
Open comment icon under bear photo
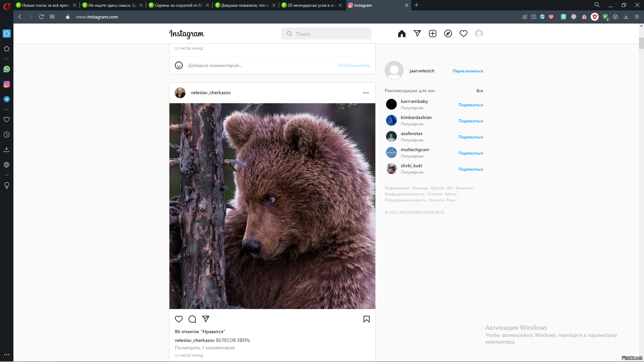(x=192, y=319)
